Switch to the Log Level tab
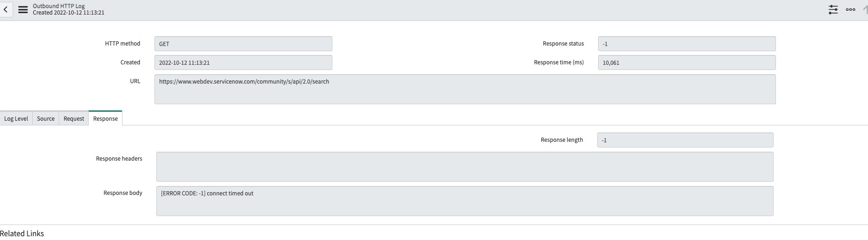 pos(16,119)
